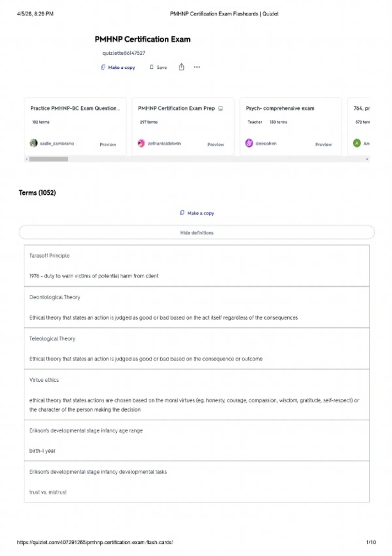Click zethanialdelwin's avatar icon
The image size is (392, 556).
(x=141, y=143)
